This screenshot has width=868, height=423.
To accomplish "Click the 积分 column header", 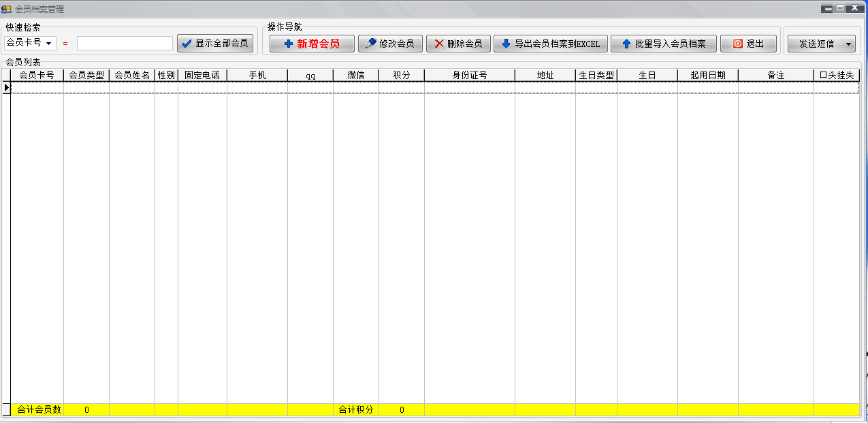I will tap(402, 75).
